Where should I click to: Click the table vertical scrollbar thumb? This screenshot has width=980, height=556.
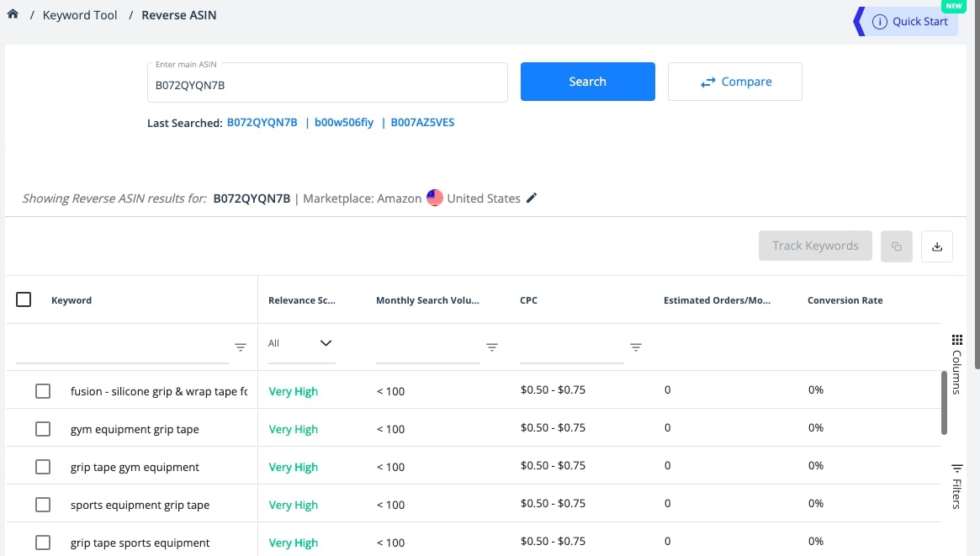click(944, 403)
